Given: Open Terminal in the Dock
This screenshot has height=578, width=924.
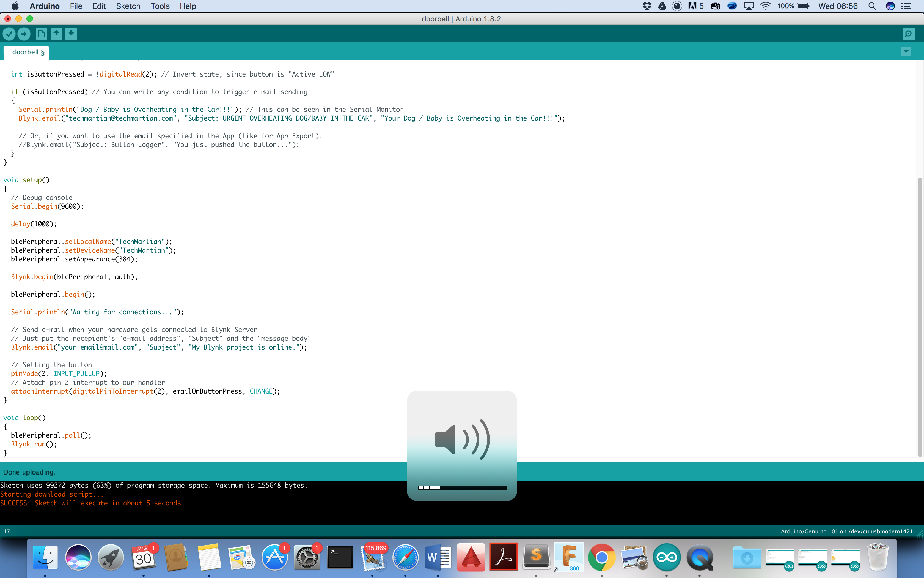Looking at the screenshot, I should tap(340, 557).
